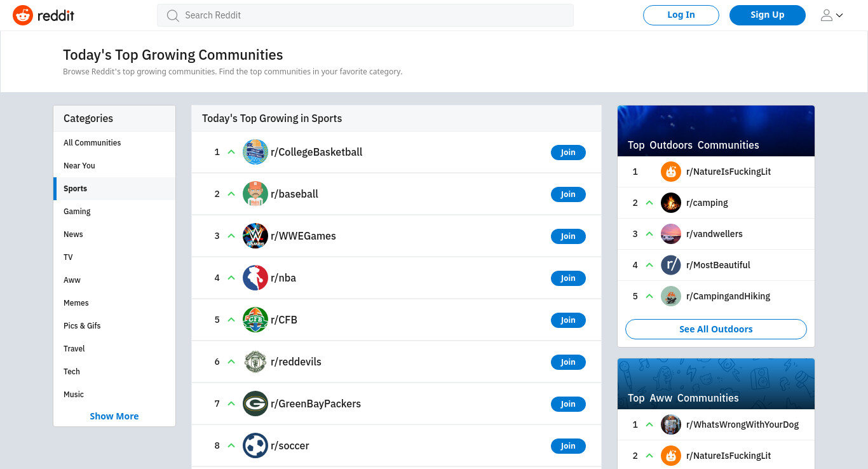Select Near You category
868x469 pixels.
[114, 166]
